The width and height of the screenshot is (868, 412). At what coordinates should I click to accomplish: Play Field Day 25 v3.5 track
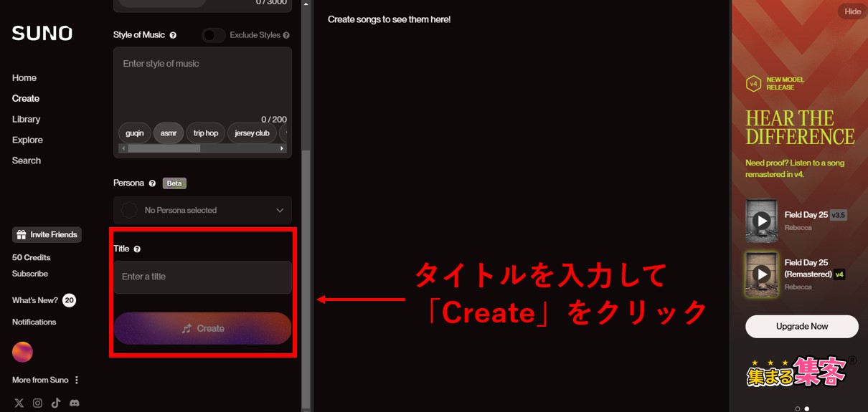(762, 220)
